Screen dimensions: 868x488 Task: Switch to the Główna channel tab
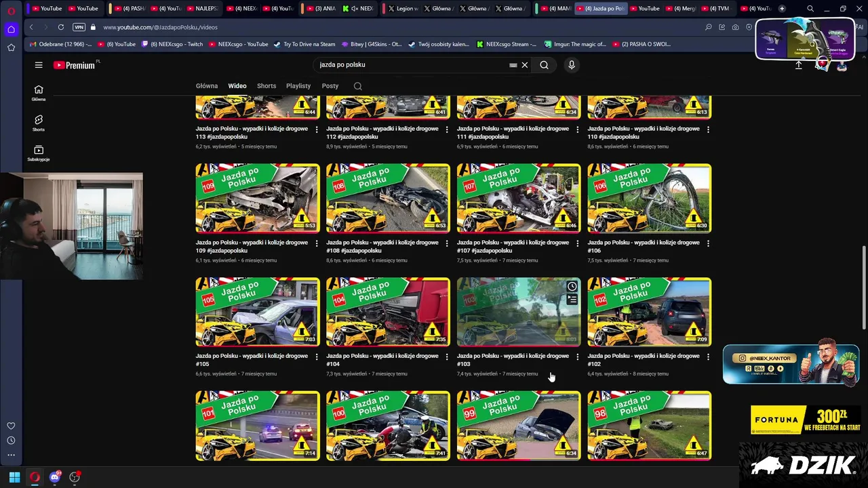pos(207,86)
